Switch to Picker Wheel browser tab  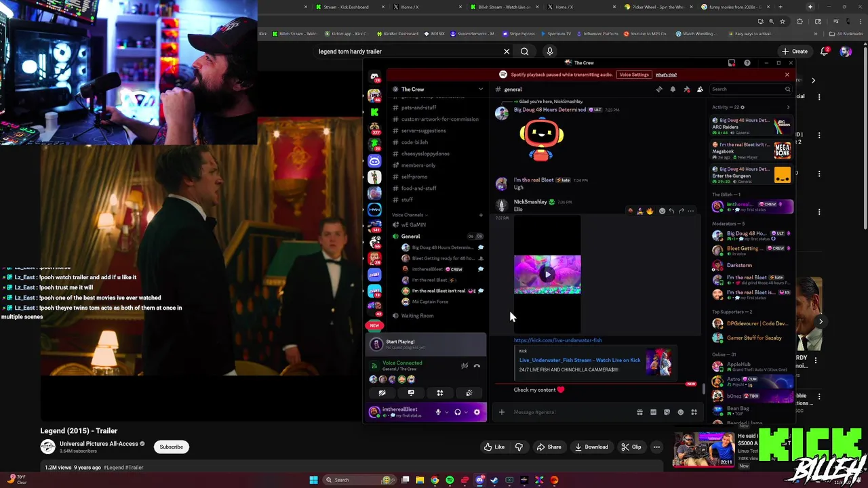pos(658,7)
